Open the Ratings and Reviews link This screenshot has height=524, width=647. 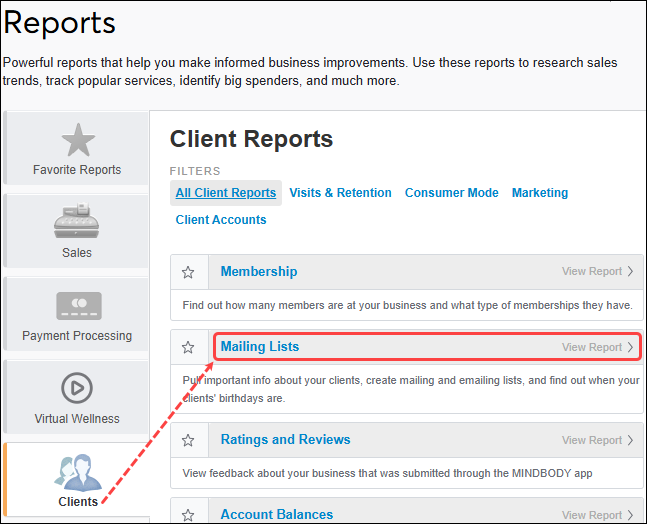coord(285,440)
